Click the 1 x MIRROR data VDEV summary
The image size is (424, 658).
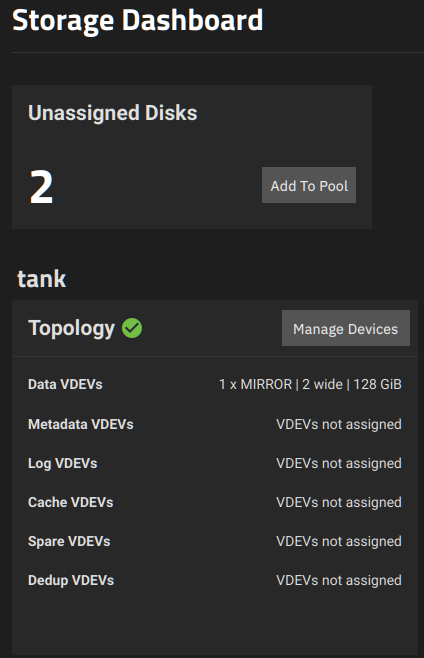click(310, 384)
